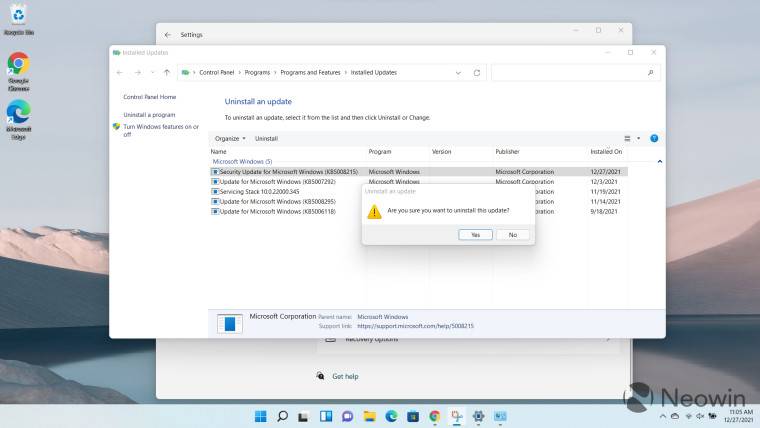The image size is (760, 428).
Task: Collapse the Microsoft Windows group
Action: [659, 161]
